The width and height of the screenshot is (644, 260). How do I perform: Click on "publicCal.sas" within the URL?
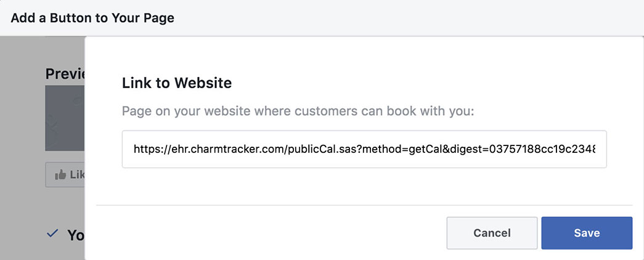click(x=318, y=149)
